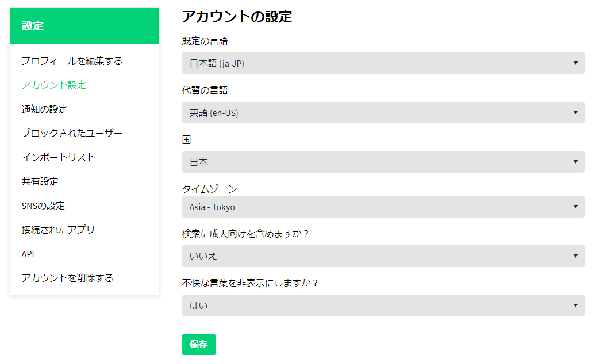Select プロフィールを編集する in the sidebar
Screen dimensions: 592x364
pyautogui.click(x=72, y=61)
